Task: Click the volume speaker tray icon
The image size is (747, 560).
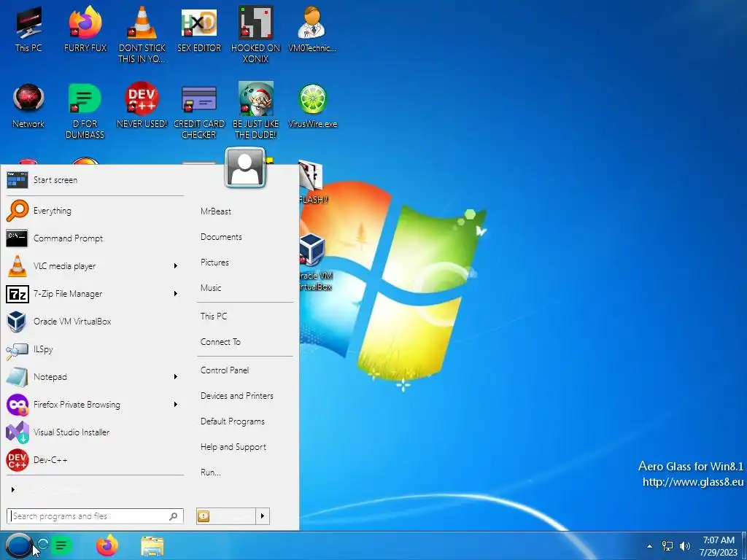Action: tap(685, 546)
